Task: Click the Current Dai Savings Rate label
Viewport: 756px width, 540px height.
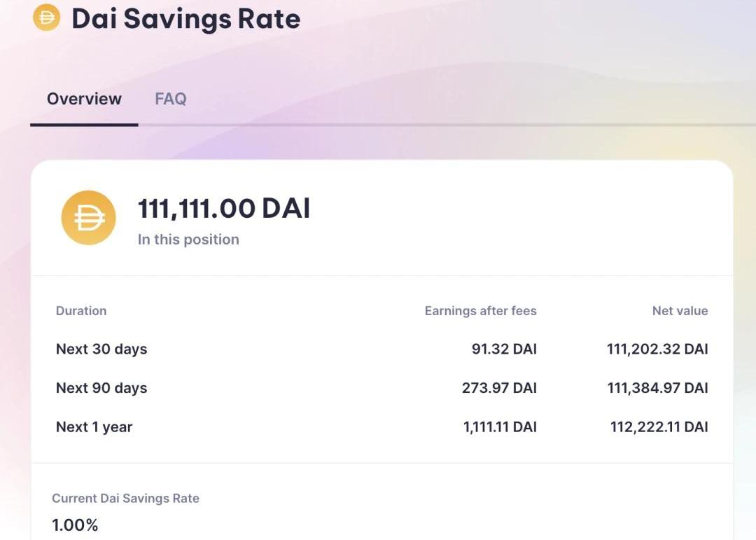Action: click(x=125, y=499)
